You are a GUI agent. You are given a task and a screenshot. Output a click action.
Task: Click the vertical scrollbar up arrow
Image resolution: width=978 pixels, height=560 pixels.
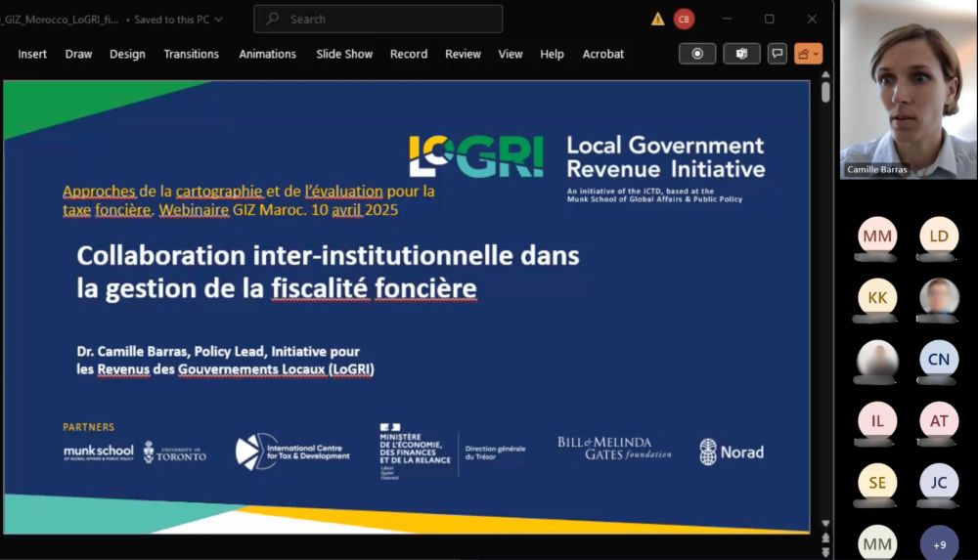coord(825,75)
